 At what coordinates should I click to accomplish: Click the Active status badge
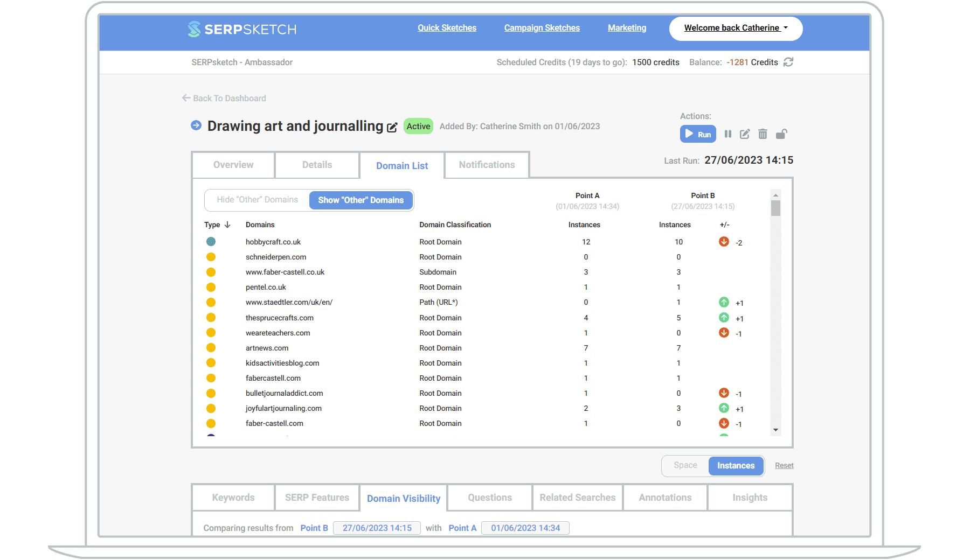(418, 126)
